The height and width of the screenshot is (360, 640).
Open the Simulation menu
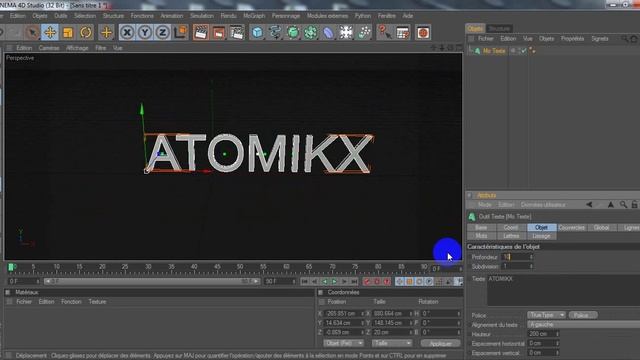coord(202,16)
